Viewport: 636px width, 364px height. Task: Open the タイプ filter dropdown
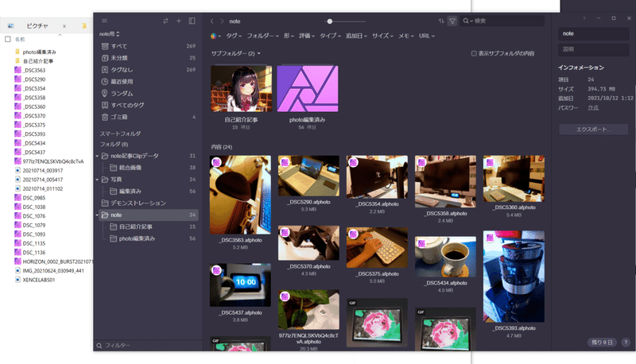click(x=330, y=36)
